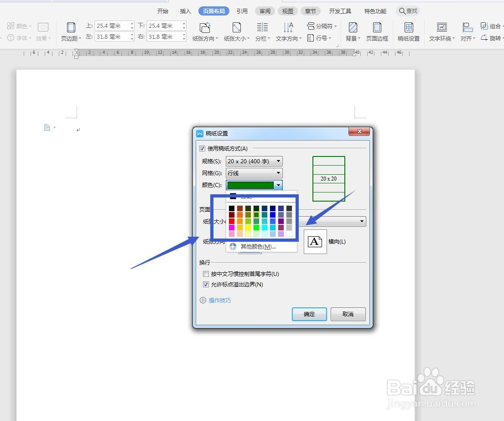
Task: Open the 背景 background tool
Action: coord(353,32)
